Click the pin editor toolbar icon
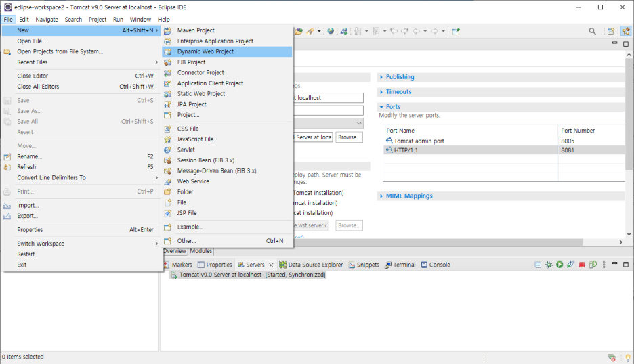The height and width of the screenshot is (364, 634). click(456, 32)
